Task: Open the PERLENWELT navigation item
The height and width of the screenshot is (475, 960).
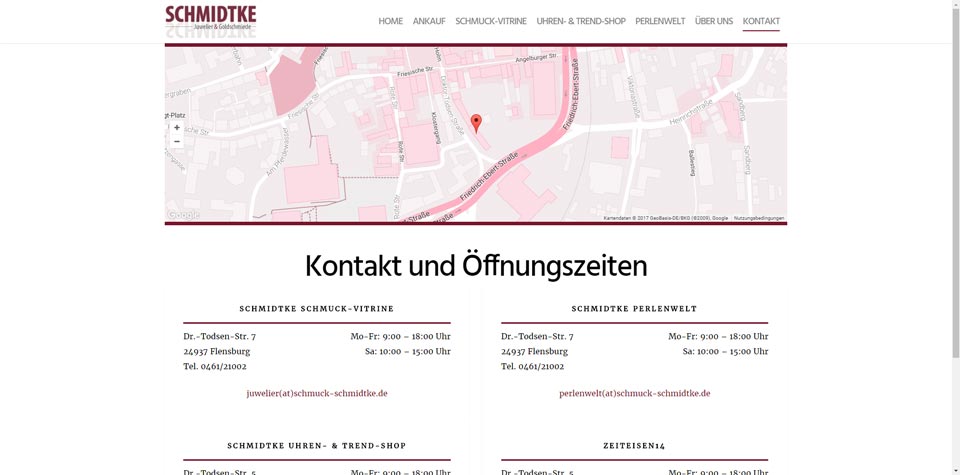Action: pos(660,21)
